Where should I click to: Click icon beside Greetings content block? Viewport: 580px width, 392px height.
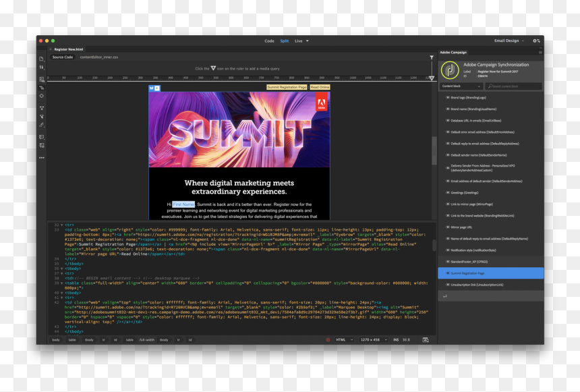448,192
